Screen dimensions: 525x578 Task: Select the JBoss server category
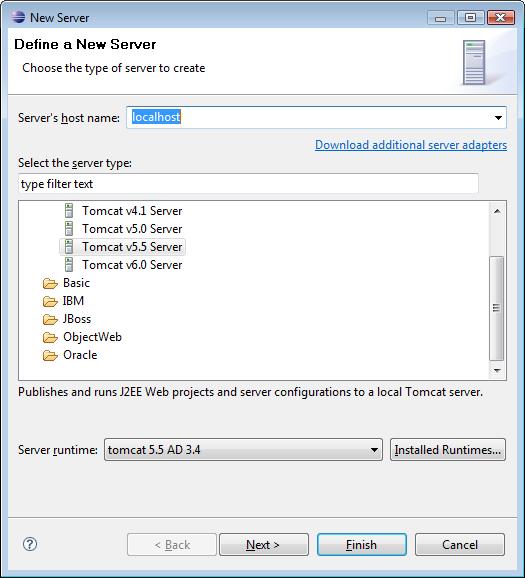(77, 319)
